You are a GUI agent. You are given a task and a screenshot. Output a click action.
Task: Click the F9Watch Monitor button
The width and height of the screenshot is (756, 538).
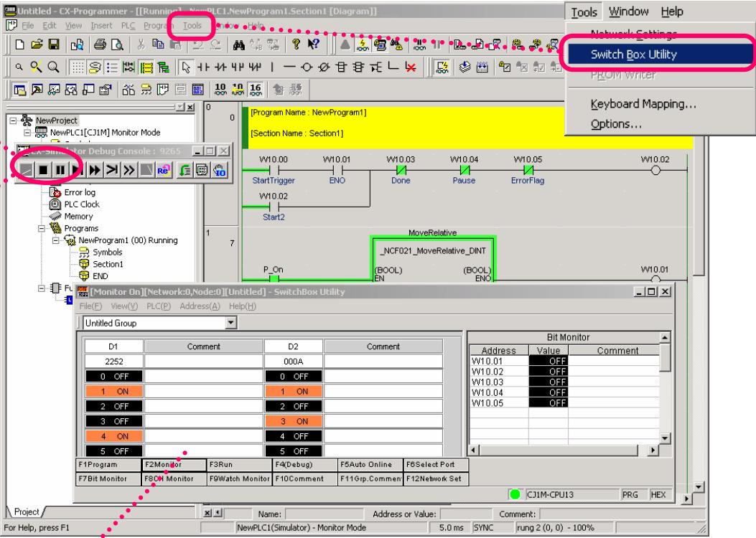tap(240, 478)
